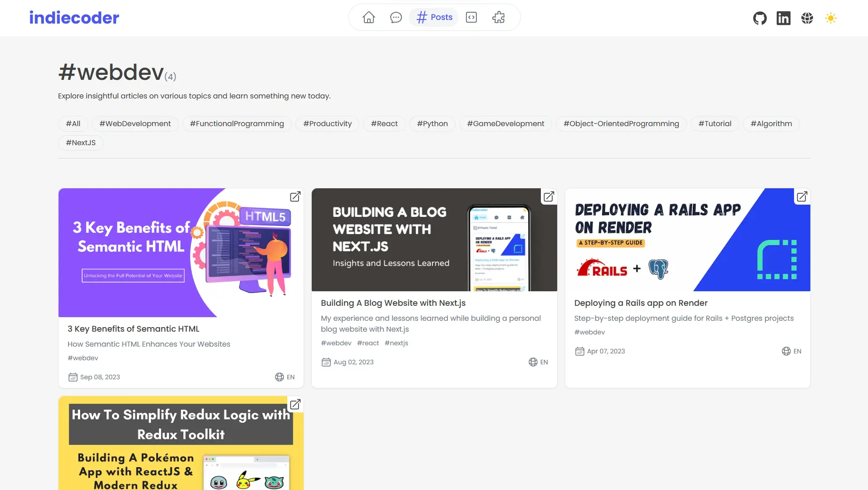Select the Posts tab in navbar
This screenshot has width=868, height=490.
tap(434, 17)
